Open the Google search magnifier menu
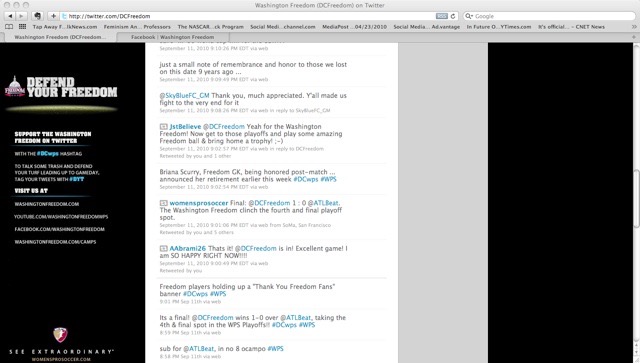The image size is (640, 363). (x=469, y=16)
